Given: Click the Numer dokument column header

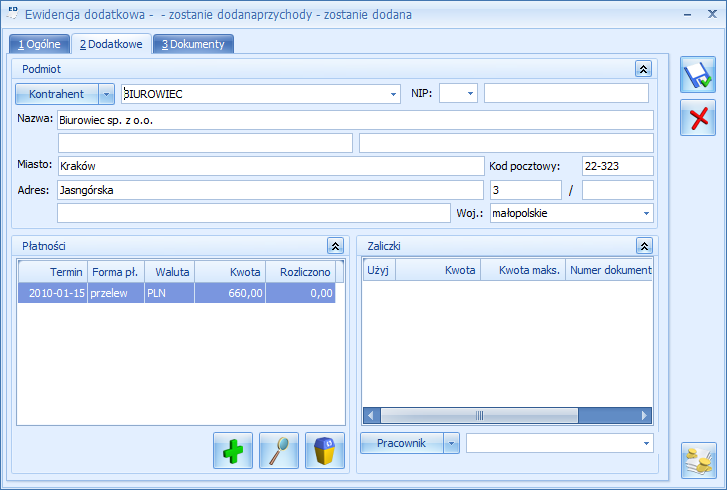Looking at the screenshot, I should click(x=609, y=270).
